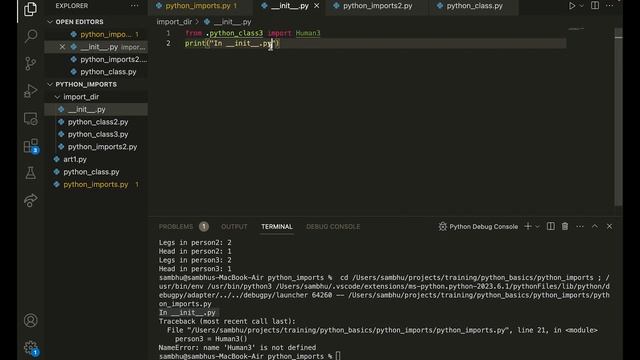Screen dimensions: 640x360
Task: Split the editor to the right
Action: click(x=595, y=6)
